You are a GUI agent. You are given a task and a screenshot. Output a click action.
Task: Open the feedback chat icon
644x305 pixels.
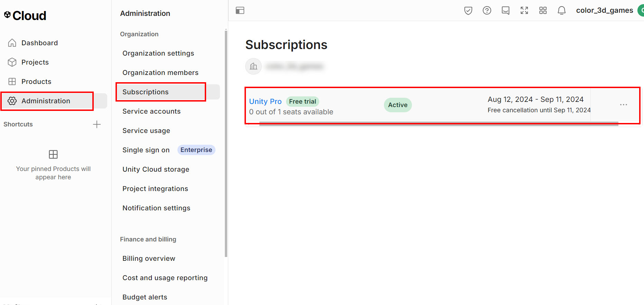click(x=506, y=10)
